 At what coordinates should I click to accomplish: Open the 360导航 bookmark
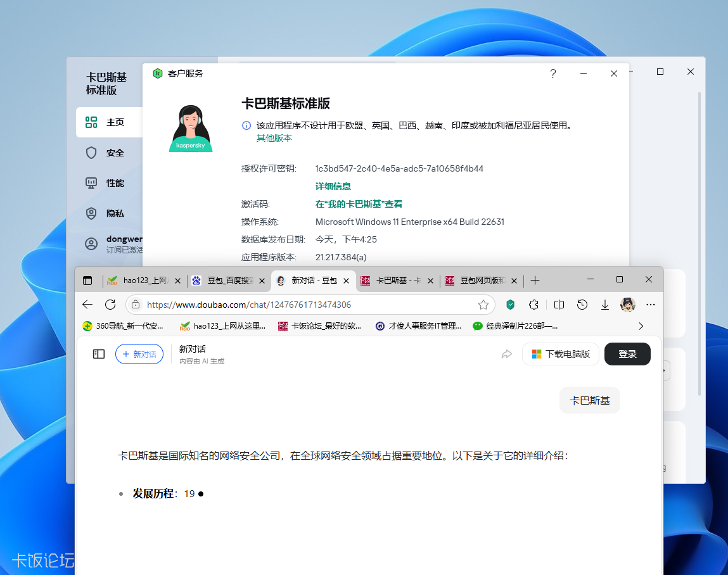click(x=123, y=326)
